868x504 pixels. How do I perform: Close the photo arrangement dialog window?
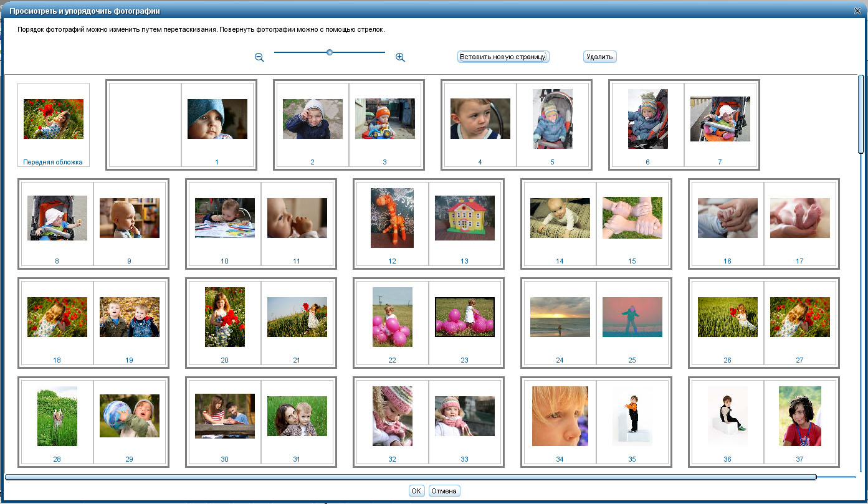click(x=857, y=11)
